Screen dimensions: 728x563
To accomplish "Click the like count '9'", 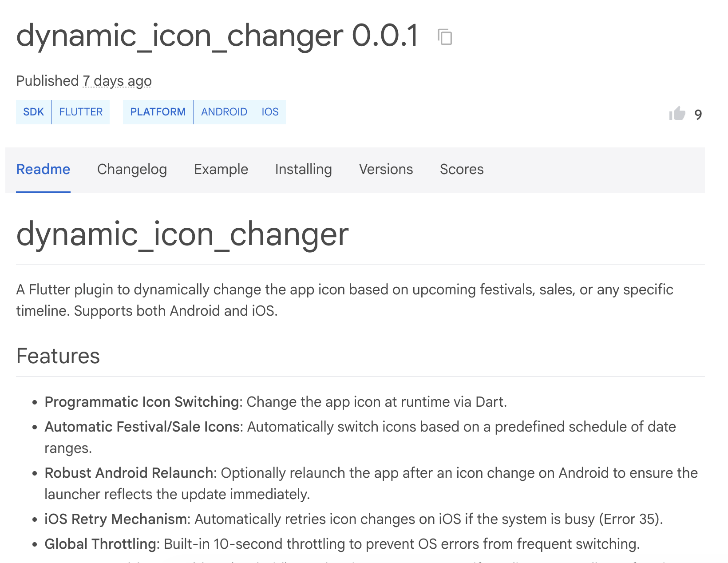I will (698, 115).
